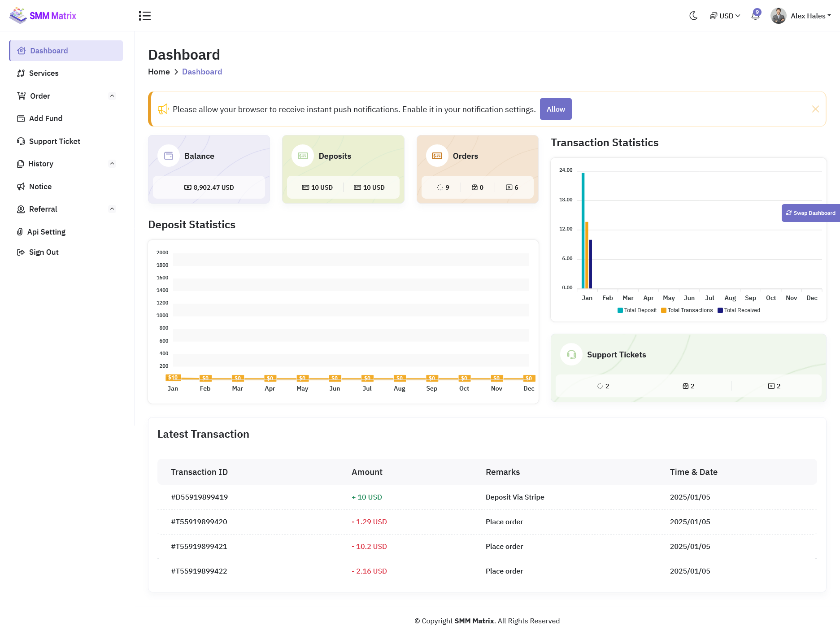Click the Support Tickets headset icon
840x635 pixels.
coord(571,355)
